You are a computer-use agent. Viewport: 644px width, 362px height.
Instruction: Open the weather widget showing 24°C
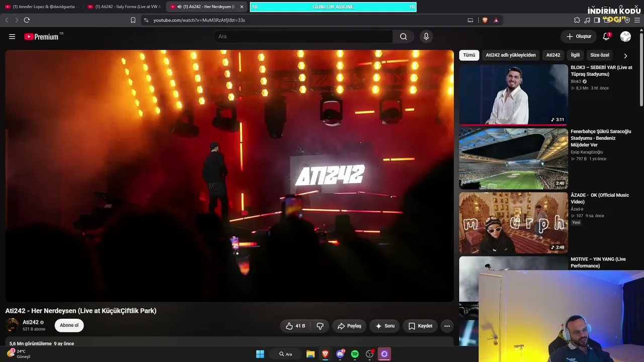point(19,354)
